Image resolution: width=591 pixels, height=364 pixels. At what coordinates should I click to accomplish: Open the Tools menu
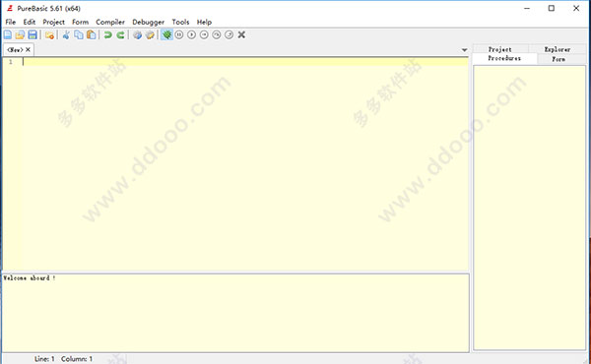180,22
